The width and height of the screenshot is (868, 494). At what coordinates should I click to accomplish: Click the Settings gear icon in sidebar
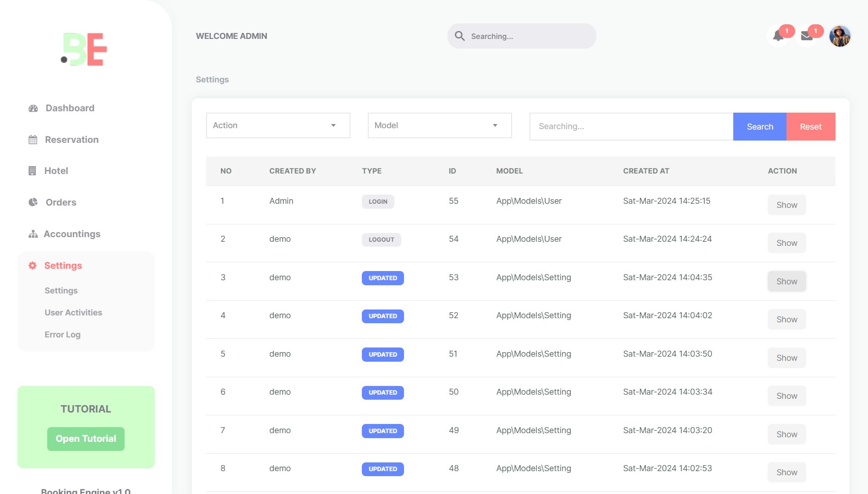click(x=32, y=266)
